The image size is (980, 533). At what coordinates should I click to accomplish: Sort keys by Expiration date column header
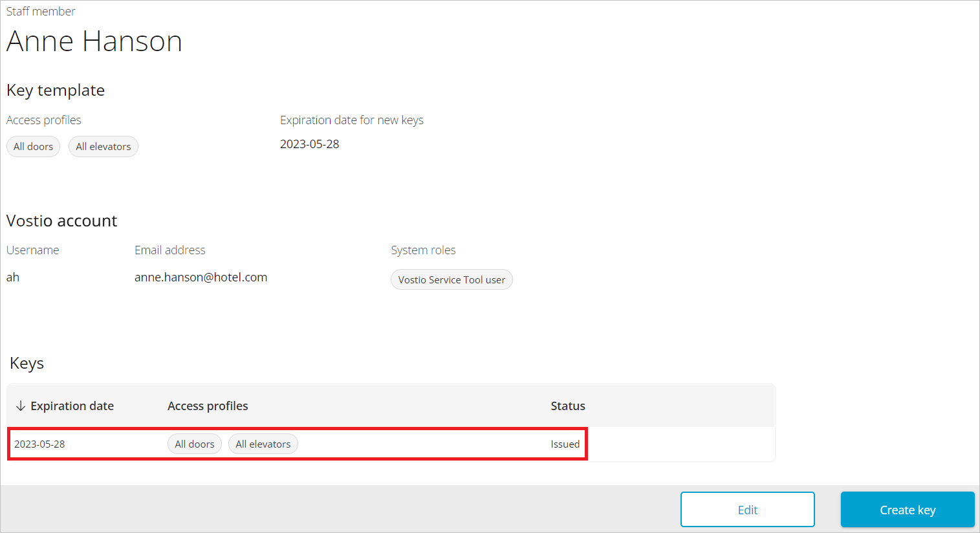click(x=72, y=406)
